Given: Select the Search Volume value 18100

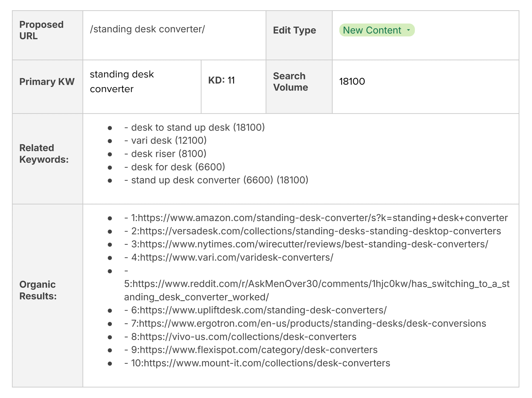Looking at the screenshot, I should tap(352, 81).
